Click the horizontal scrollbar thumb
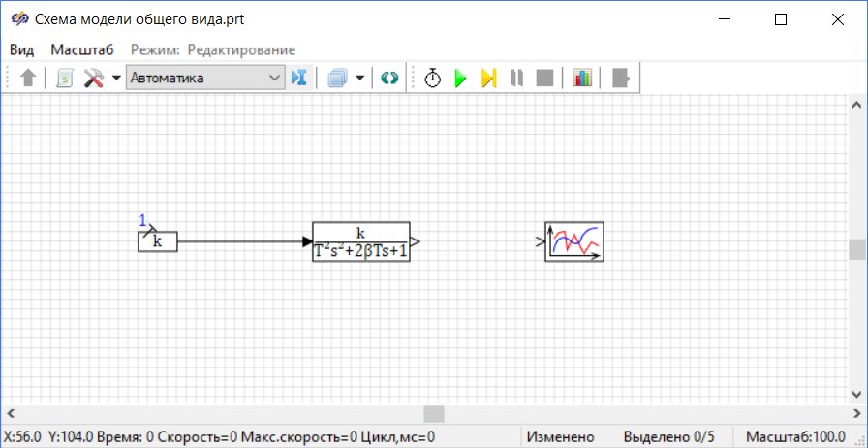This screenshot has width=868, height=448. click(x=434, y=414)
